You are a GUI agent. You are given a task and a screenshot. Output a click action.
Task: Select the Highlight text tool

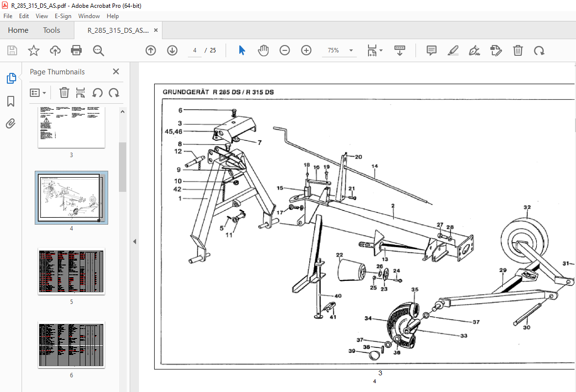coord(453,50)
